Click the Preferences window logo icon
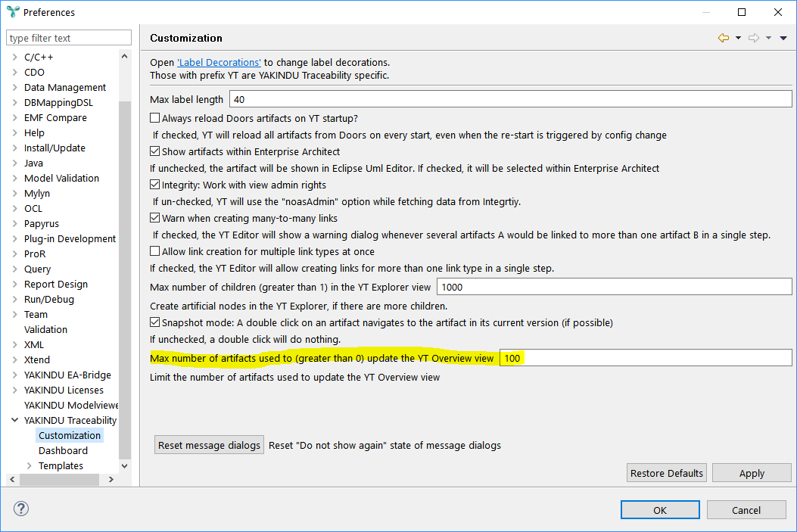 13,11
